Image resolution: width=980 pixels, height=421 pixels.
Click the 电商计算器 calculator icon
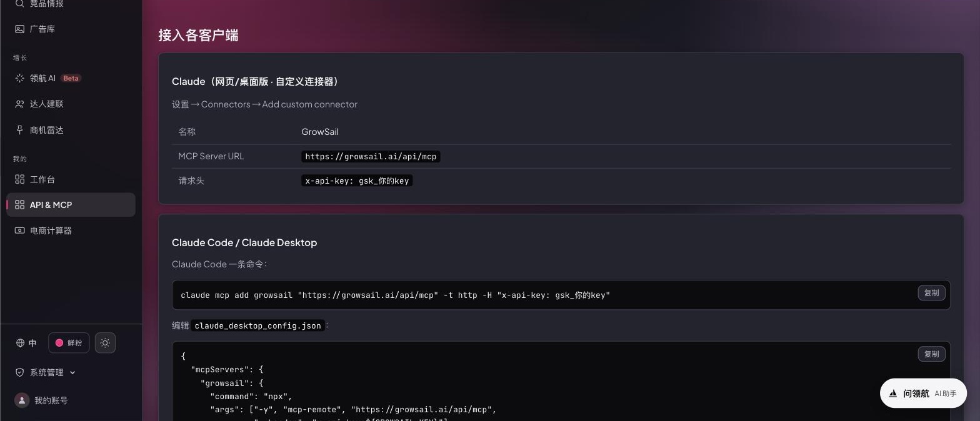click(19, 230)
